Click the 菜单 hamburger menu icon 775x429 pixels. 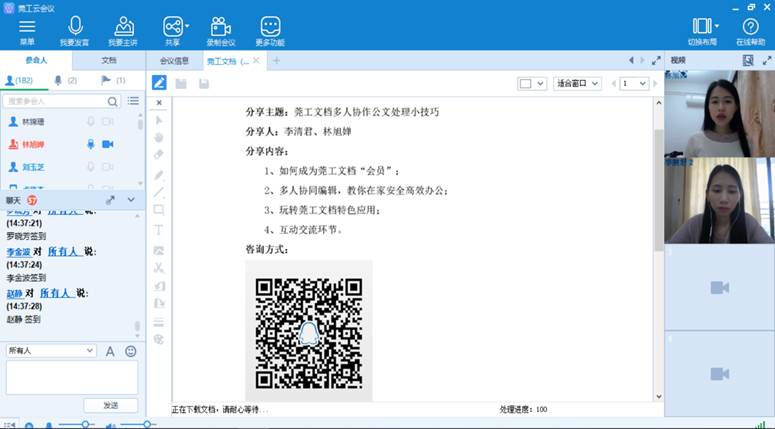(x=27, y=27)
